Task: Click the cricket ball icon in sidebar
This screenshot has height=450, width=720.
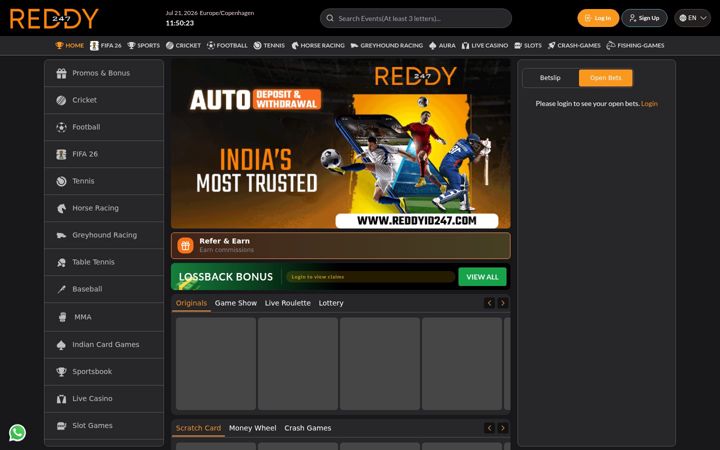Action: 61,100
